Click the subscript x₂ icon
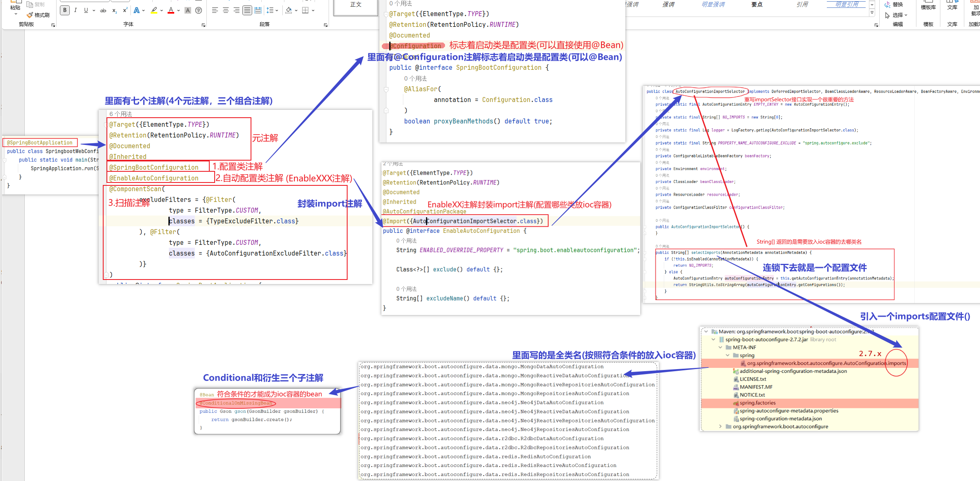The width and height of the screenshot is (980, 481). 114,10
